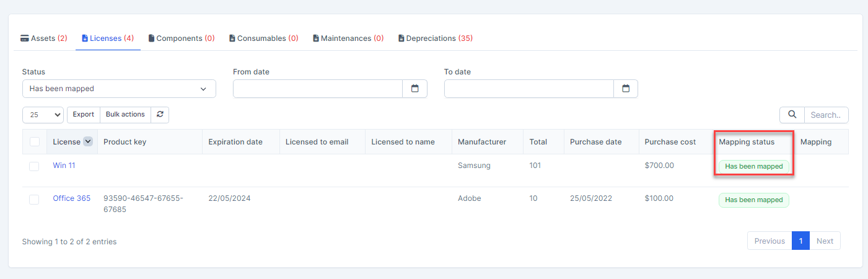The height and width of the screenshot is (279, 868).
Task: Open the From date calendar icon
Action: 414,89
